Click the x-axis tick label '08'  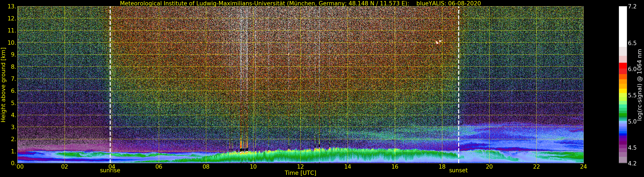pyautogui.click(x=206, y=166)
